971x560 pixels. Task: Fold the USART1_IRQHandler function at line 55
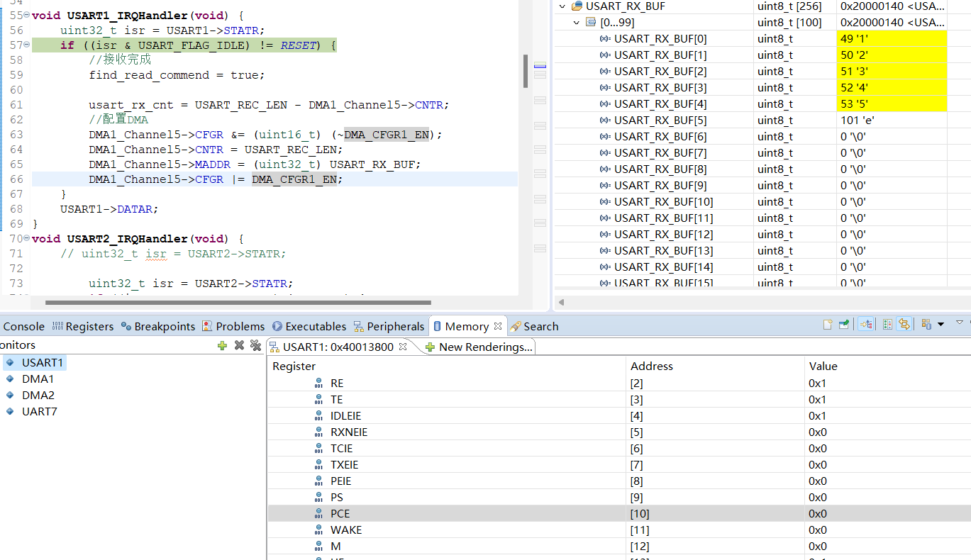click(x=27, y=15)
